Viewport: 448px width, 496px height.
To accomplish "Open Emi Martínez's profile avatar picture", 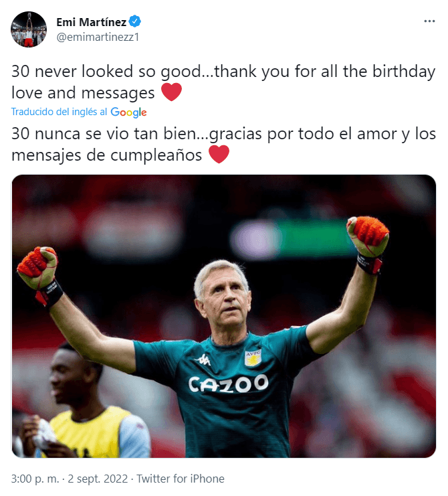I will pyautogui.click(x=29, y=29).
